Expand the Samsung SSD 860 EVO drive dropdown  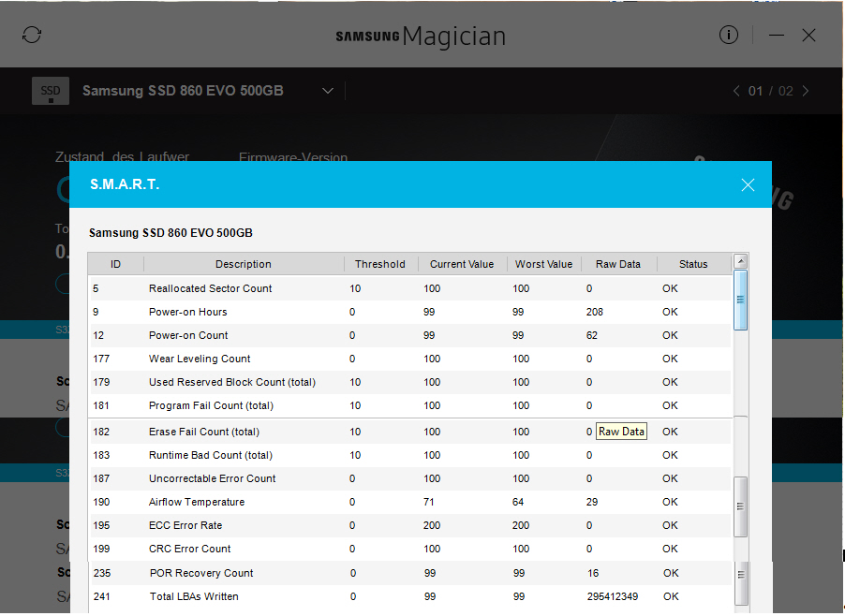328,91
